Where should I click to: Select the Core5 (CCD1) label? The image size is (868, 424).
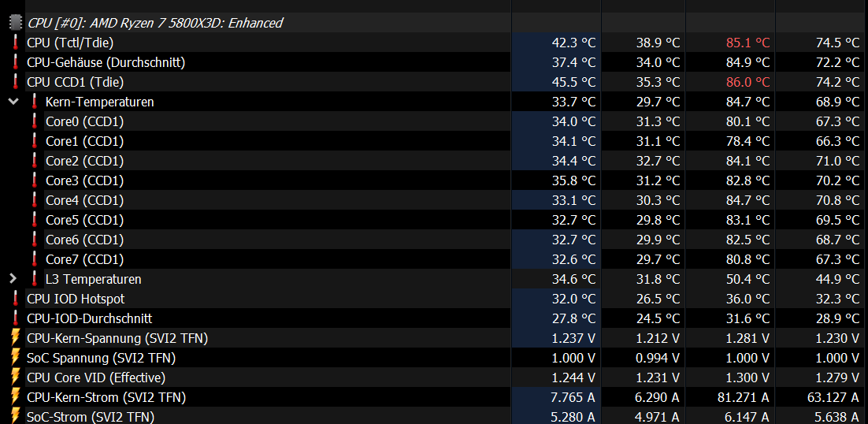[x=85, y=220]
